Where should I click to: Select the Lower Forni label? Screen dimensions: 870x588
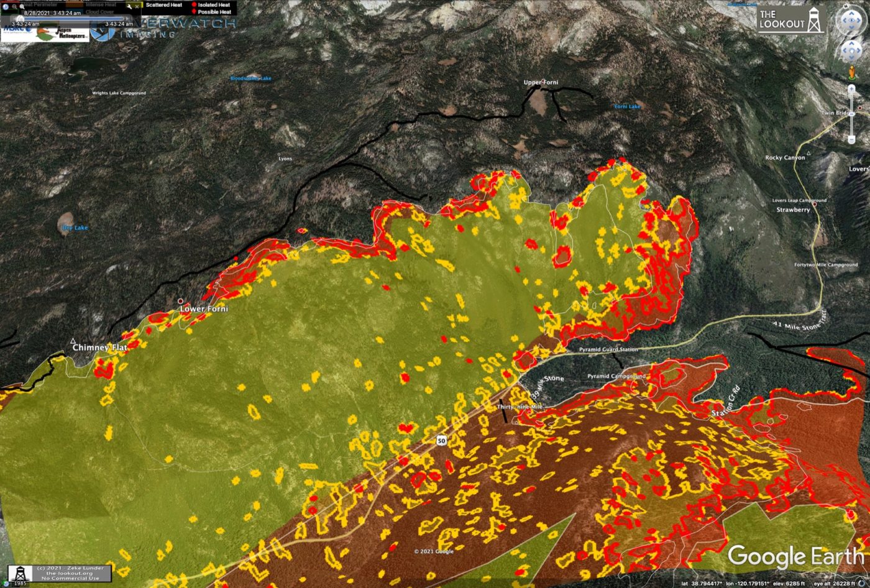coord(204,309)
